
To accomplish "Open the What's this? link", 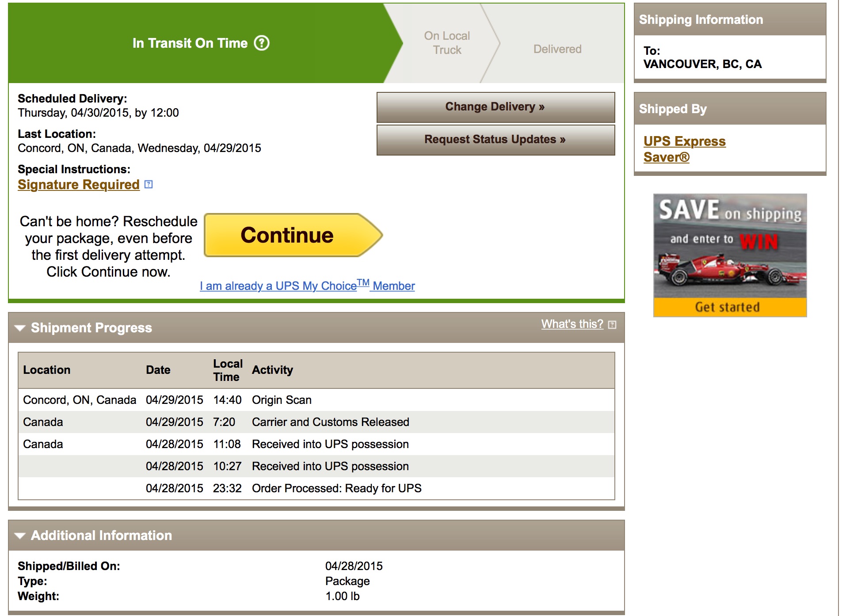I will 572,324.
